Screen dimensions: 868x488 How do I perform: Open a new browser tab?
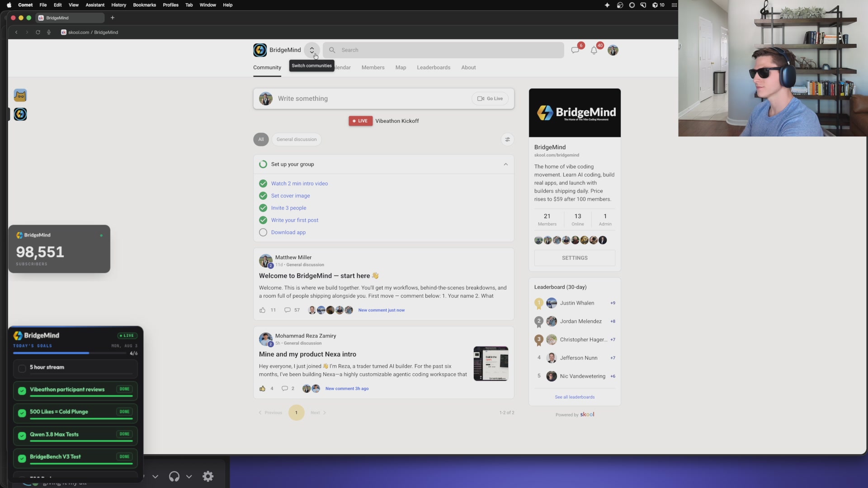click(113, 18)
